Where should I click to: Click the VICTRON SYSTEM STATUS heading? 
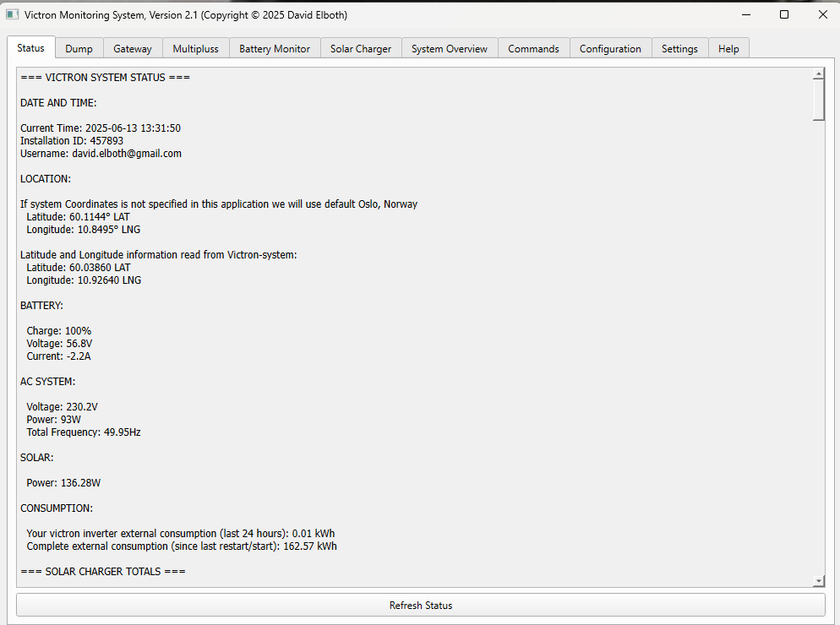(105, 78)
